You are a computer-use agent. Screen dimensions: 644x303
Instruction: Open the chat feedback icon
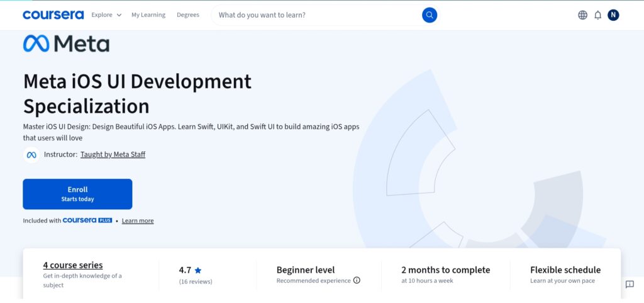pyautogui.click(x=629, y=284)
